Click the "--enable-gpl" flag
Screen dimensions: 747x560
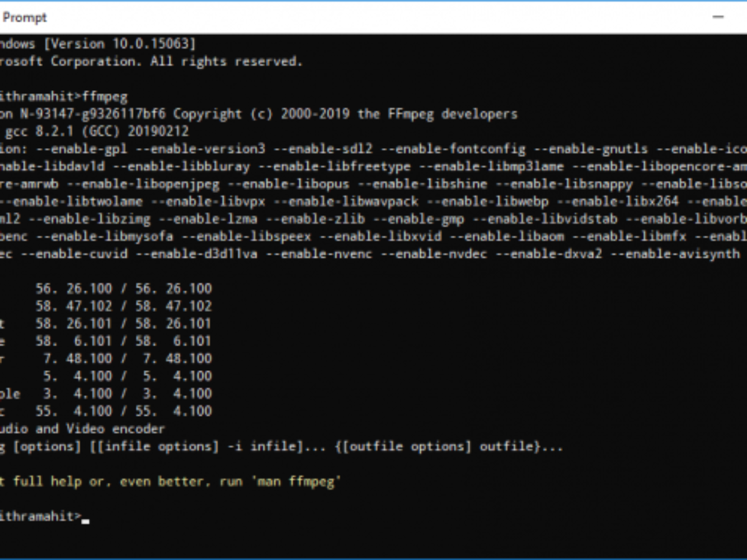[82, 149]
